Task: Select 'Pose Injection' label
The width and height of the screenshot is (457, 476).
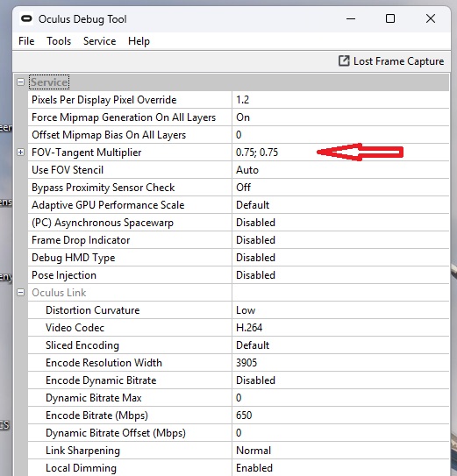Action: coord(64,275)
